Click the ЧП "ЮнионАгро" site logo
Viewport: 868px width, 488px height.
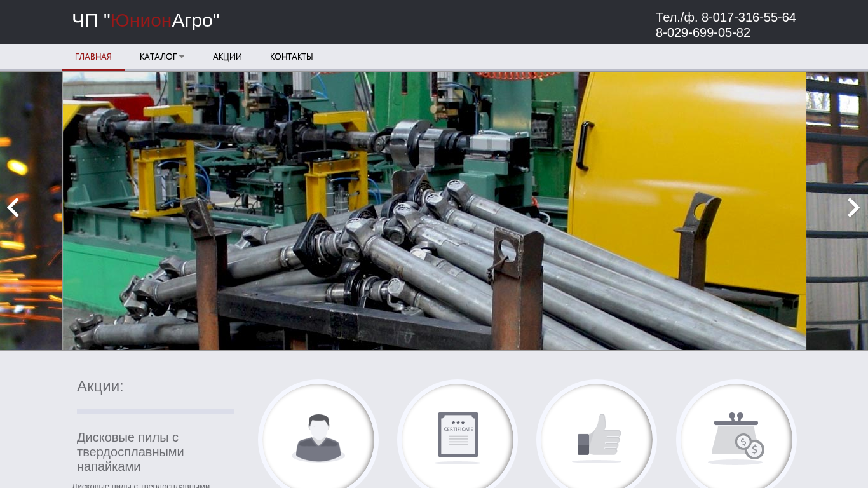146,20
